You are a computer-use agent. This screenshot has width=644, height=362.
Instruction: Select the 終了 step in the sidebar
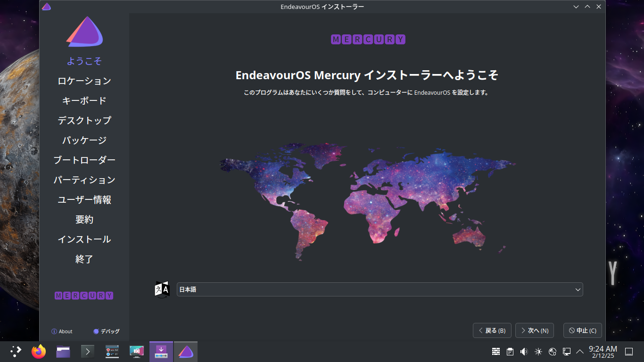pos(84,259)
